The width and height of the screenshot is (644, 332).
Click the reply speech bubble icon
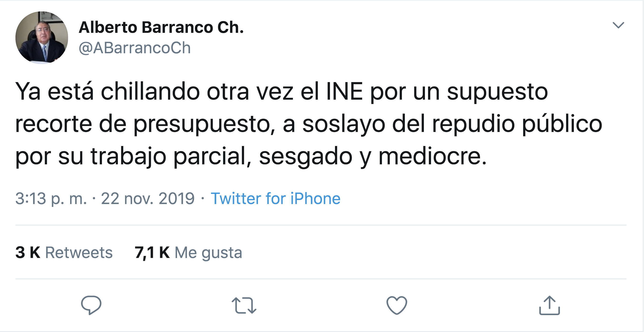(91, 305)
